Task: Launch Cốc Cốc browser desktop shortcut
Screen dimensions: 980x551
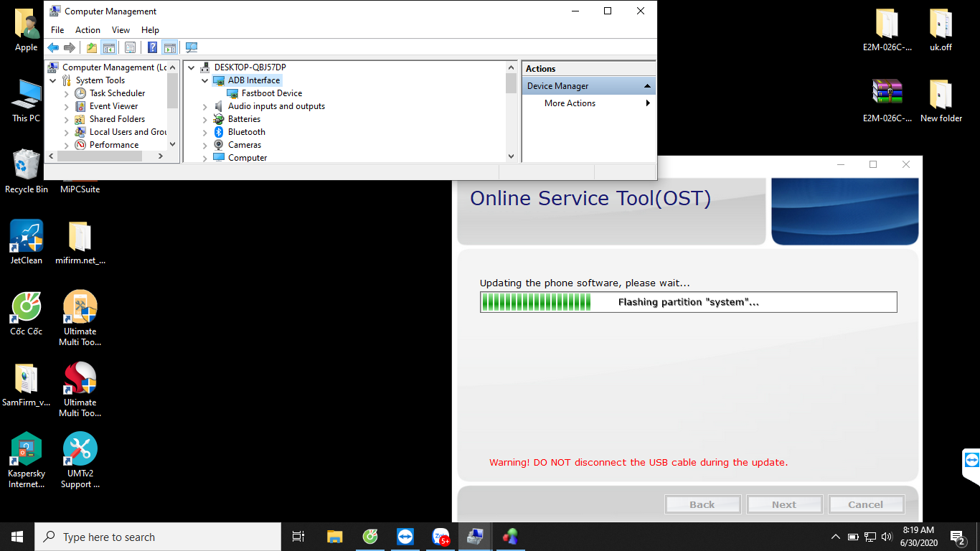Action: tap(27, 313)
